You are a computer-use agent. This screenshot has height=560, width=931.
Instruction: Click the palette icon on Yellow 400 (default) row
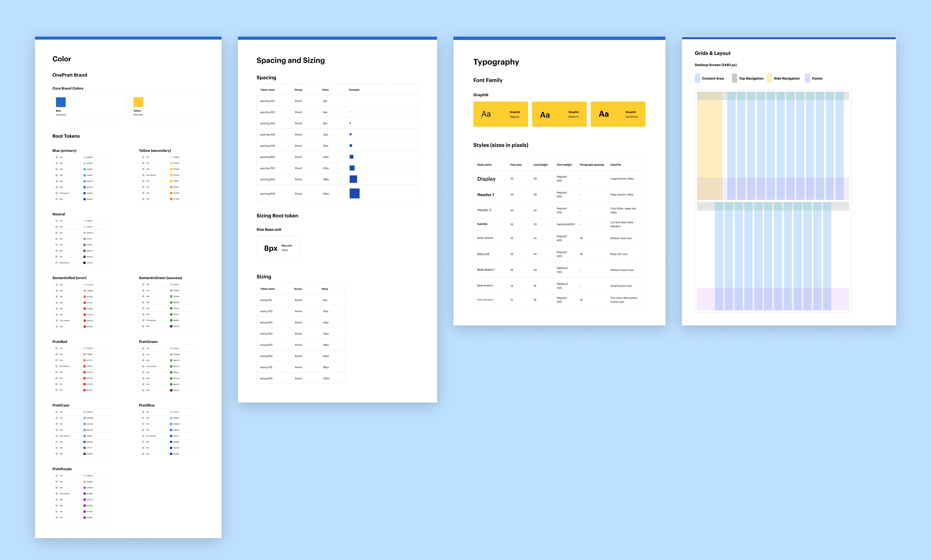[143, 175]
